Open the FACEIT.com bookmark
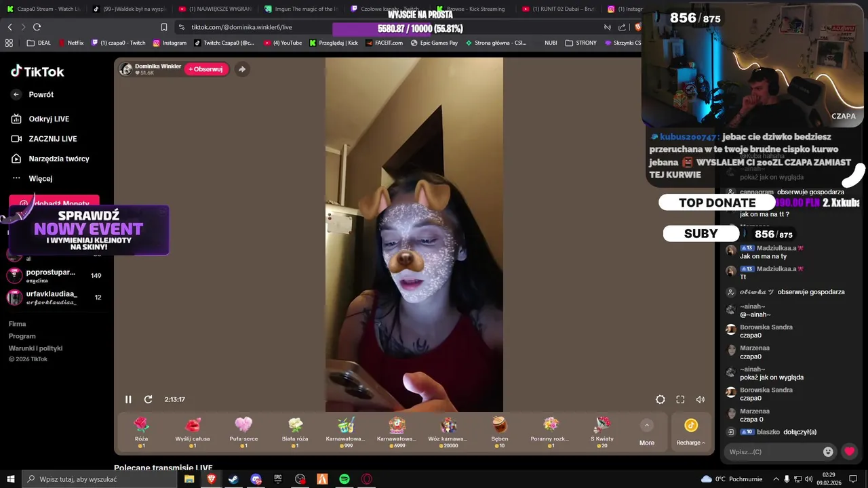 (384, 43)
